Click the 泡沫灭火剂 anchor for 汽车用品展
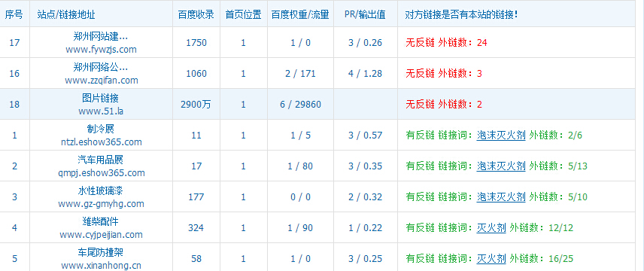644x271 pixels. [500, 166]
